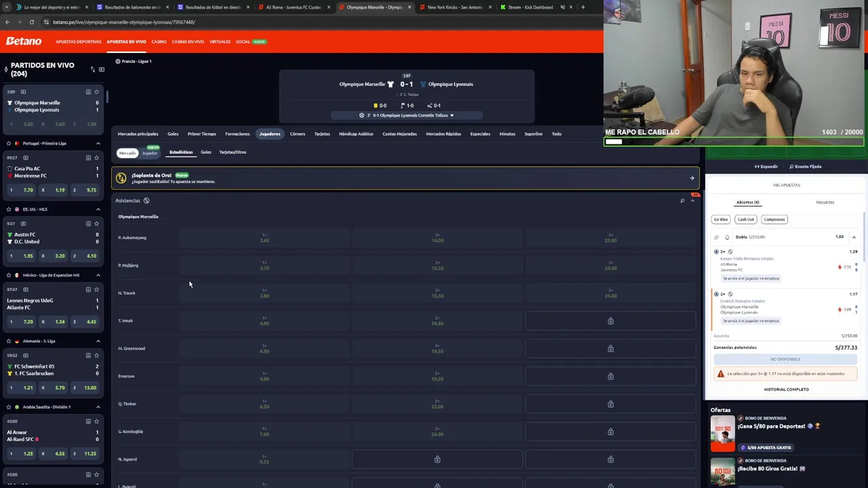Switch to the Jugador toggle option
The image size is (868, 488).
click(150, 153)
